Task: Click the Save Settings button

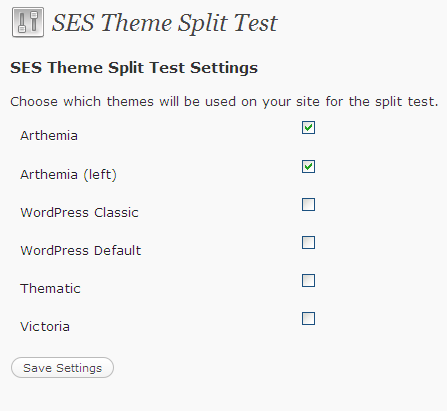Action: (x=62, y=368)
